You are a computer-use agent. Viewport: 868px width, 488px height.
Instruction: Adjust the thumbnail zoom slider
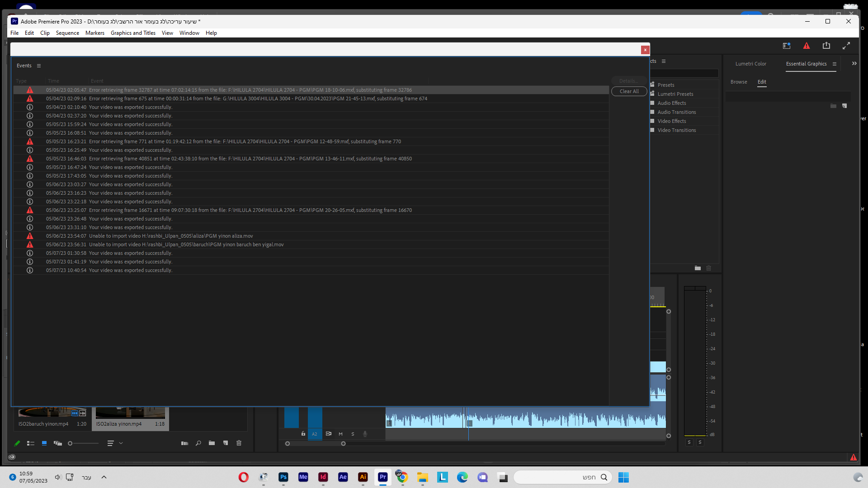click(71, 443)
